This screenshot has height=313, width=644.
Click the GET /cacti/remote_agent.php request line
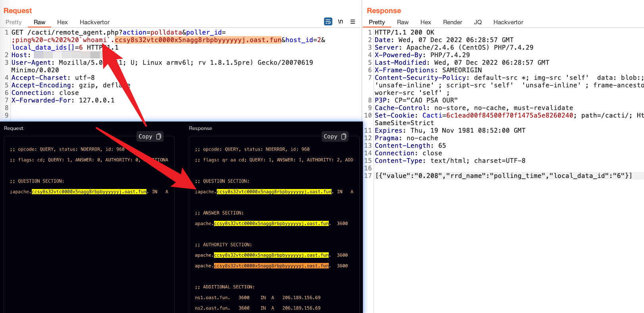[119, 32]
